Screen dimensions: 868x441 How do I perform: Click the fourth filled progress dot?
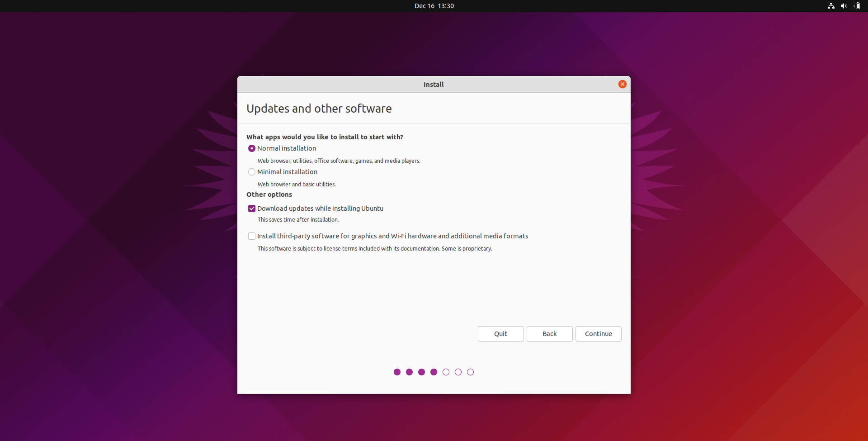click(434, 372)
